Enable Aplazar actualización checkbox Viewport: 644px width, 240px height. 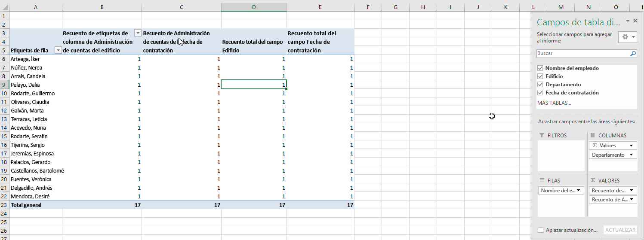coord(540,230)
